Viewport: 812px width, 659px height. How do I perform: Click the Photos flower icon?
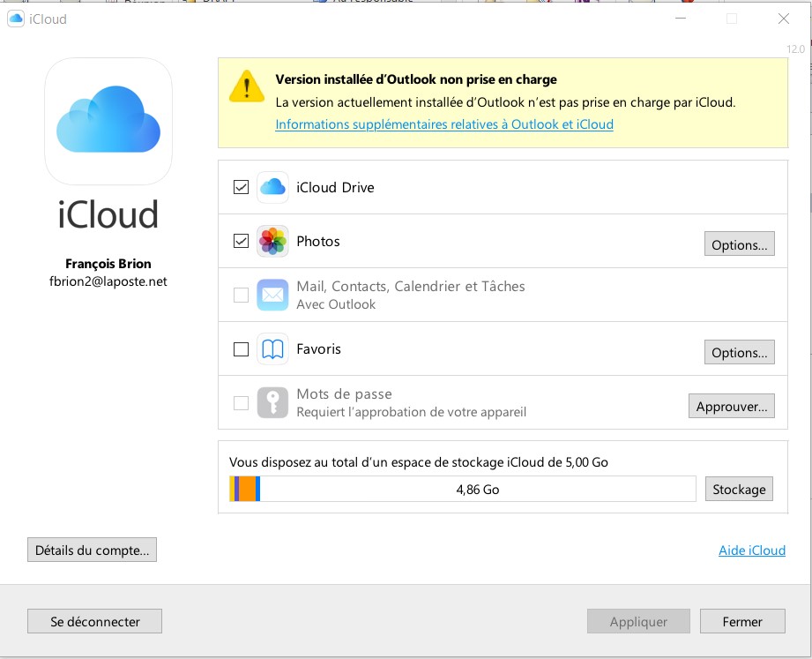click(x=272, y=241)
